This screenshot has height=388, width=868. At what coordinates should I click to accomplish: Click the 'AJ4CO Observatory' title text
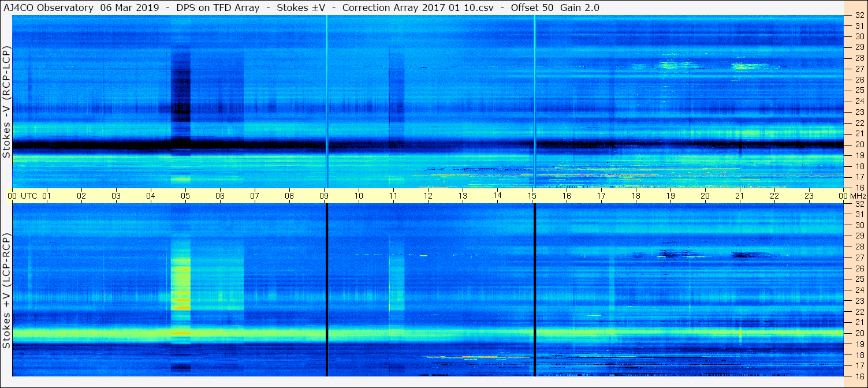48,8
